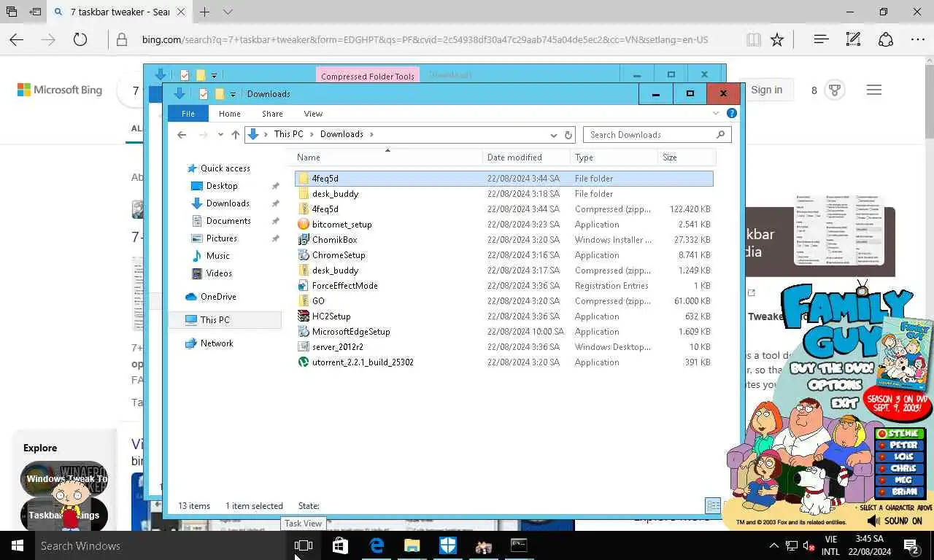Click the New Folder quick access icon

tap(219, 94)
